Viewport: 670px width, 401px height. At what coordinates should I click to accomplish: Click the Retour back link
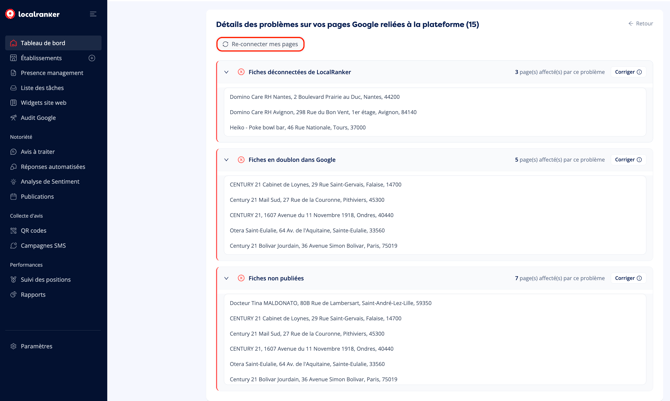pyautogui.click(x=641, y=24)
